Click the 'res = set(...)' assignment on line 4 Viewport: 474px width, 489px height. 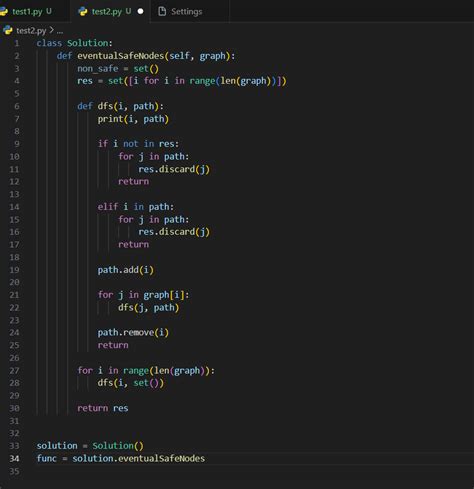point(182,81)
